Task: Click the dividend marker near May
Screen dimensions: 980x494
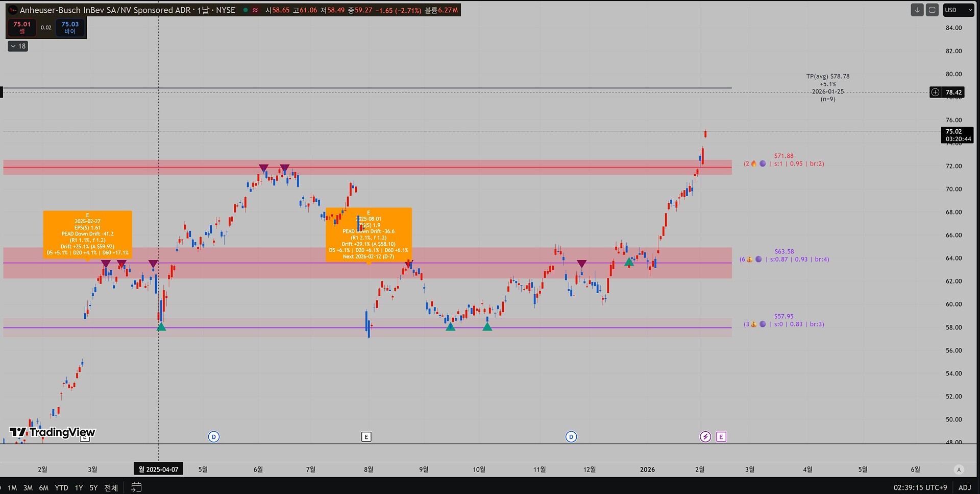Action: [214, 437]
